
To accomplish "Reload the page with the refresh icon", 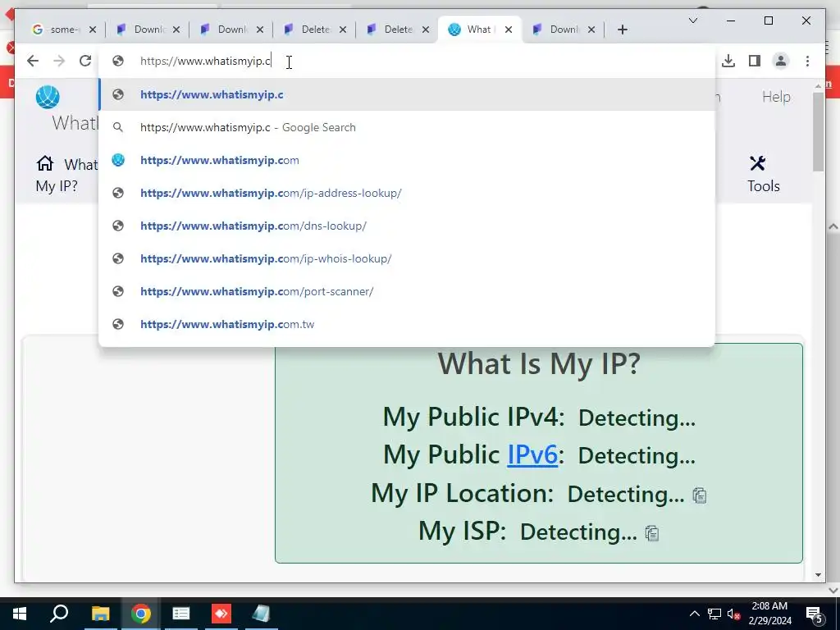I will point(85,61).
